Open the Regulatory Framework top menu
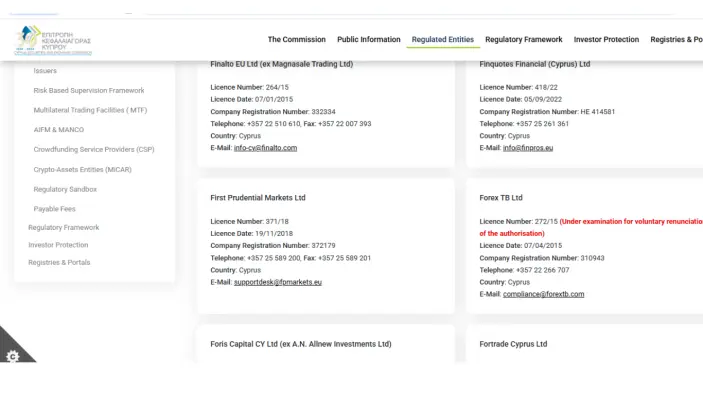703x395 pixels. [523, 39]
